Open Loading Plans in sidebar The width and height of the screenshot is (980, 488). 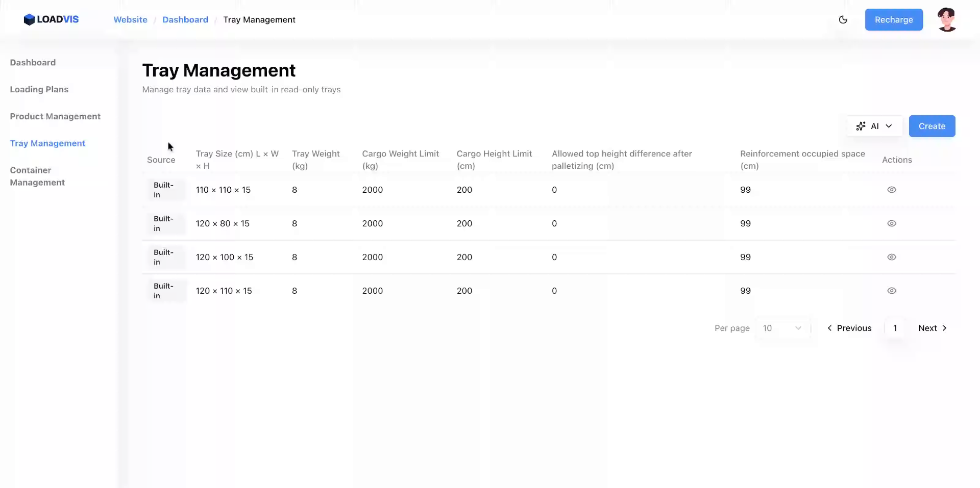[x=39, y=90]
